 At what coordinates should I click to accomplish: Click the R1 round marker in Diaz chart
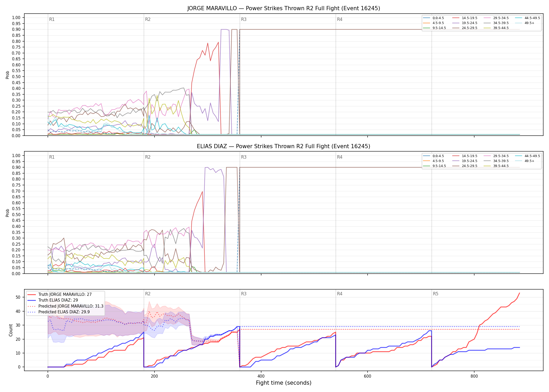52,157
